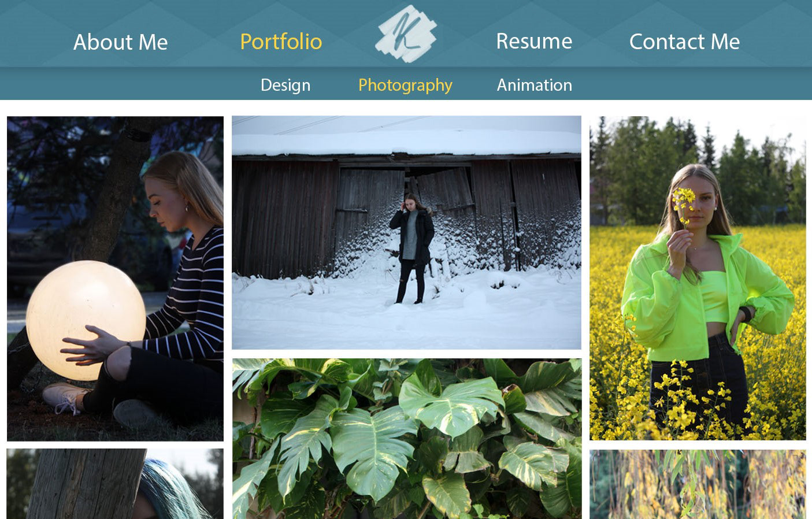
Task: Open the yellow flower field portrait
Action: [698, 278]
